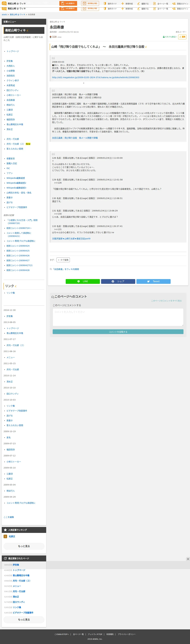Screen dimensions: 190x644
Task: Open このページのコメントをすべて見る link
Action: [166, 301]
